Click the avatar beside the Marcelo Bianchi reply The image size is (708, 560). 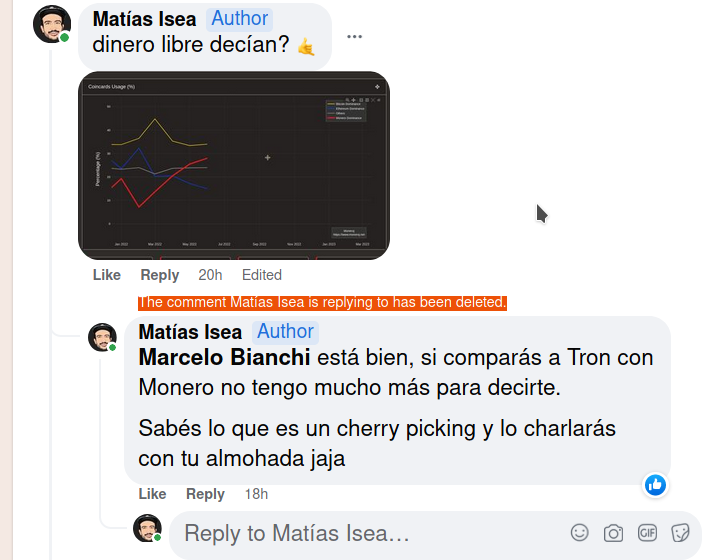(102, 337)
